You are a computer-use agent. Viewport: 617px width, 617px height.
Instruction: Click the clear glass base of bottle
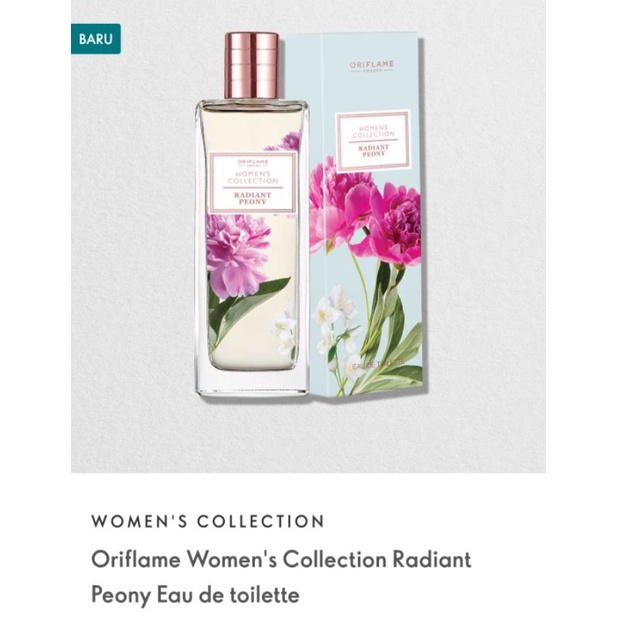pyautogui.click(x=252, y=382)
